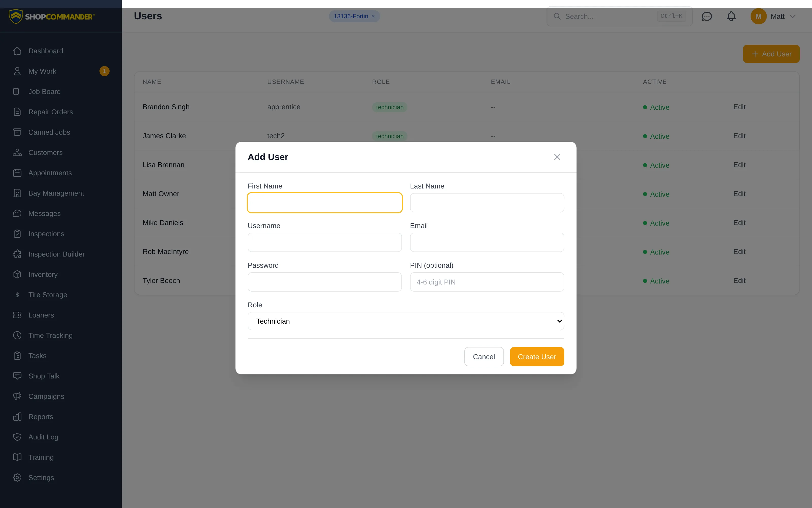Open the Audit Log menu item
This screenshot has height=508, width=812.
coord(61,437)
